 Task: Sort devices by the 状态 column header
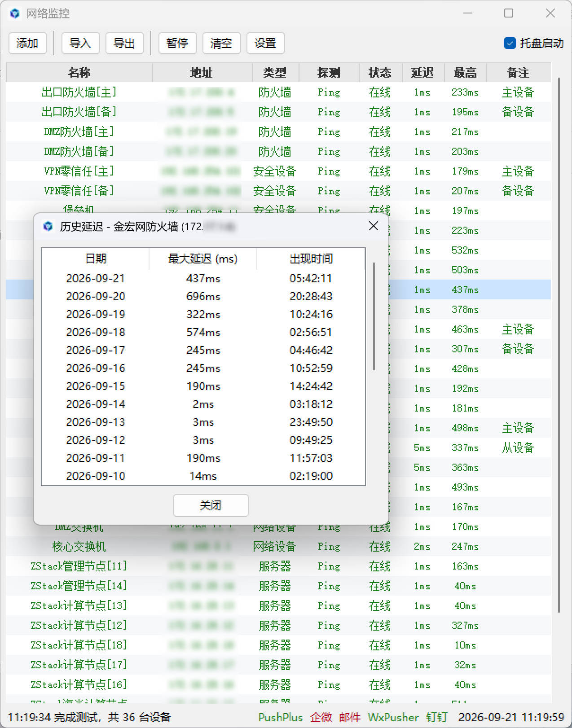[x=380, y=72]
